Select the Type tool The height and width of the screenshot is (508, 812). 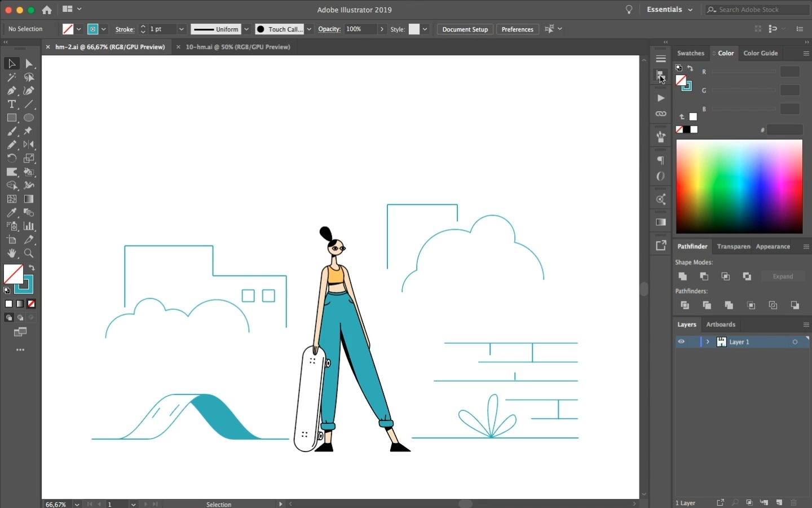[12, 104]
